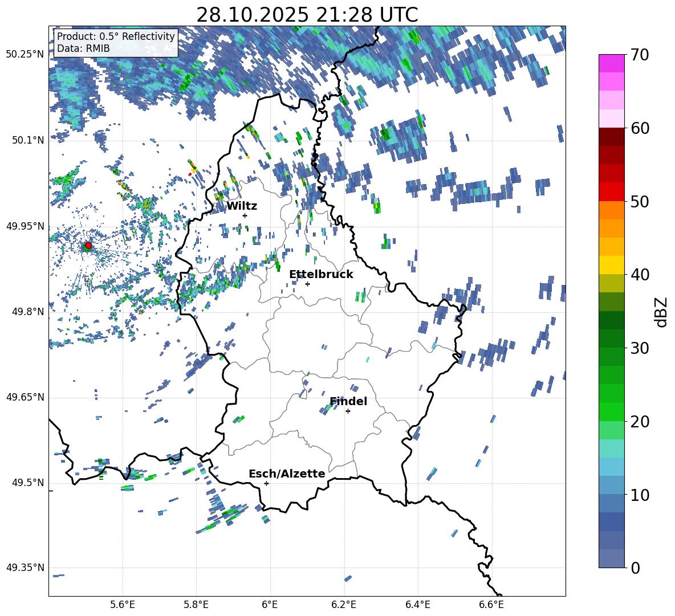Click the bright red 50 dBZ colorbar swatch
The width and height of the screenshot is (675, 616).
(x=611, y=192)
